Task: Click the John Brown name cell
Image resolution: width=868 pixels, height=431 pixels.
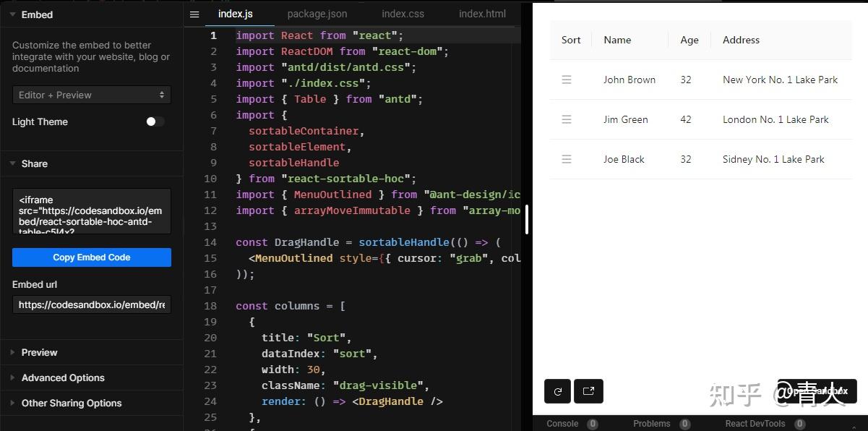Action: [629, 80]
